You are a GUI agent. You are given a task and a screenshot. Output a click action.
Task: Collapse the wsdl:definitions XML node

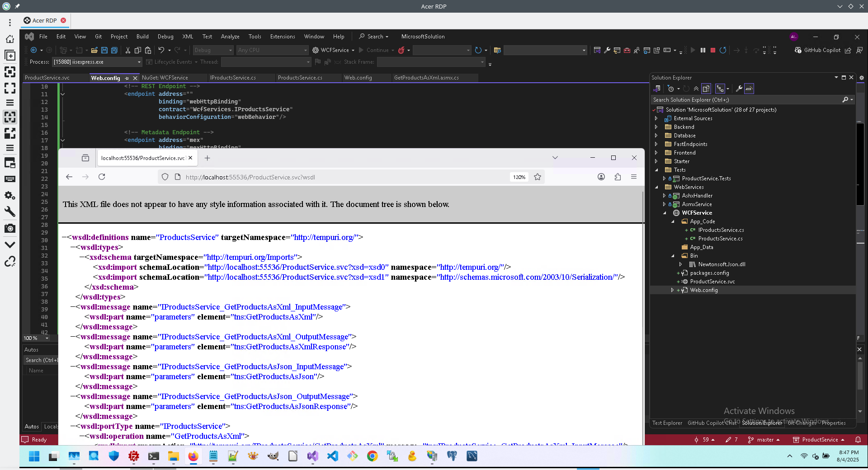(64, 237)
